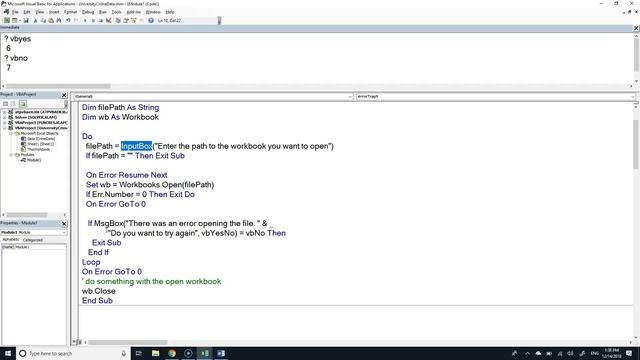This screenshot has width=640, height=360.
Task: Open Properties Window via toolbar icon
Action: 126,20
